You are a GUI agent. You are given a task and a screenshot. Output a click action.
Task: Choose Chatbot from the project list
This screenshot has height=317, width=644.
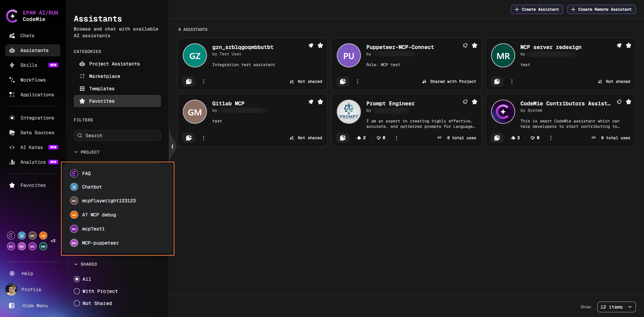[x=117, y=187]
